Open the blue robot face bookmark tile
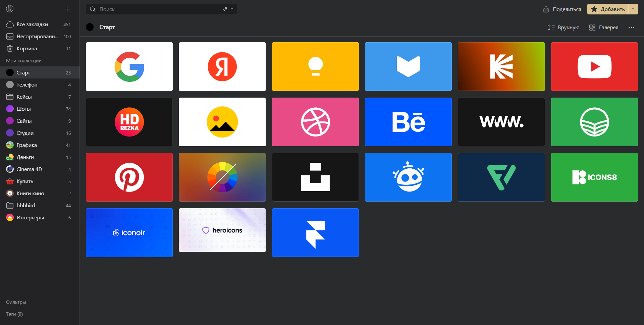Screen dimensions: 644x325 coord(408,177)
